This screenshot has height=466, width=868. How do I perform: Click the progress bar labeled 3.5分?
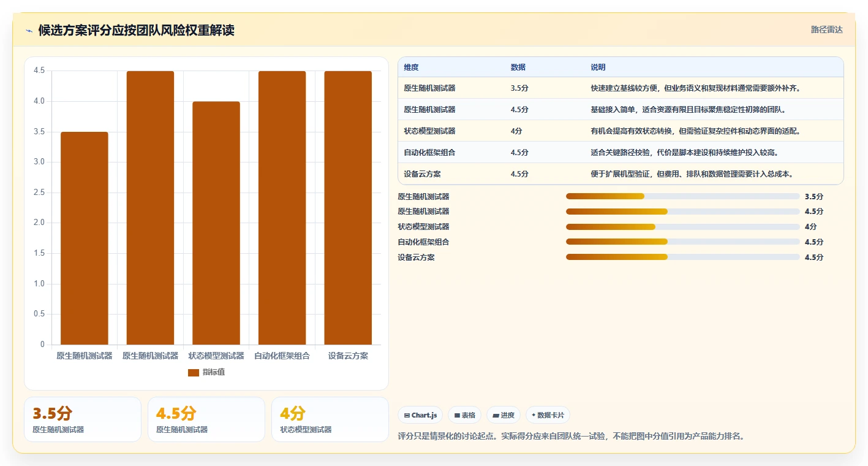(x=683, y=196)
